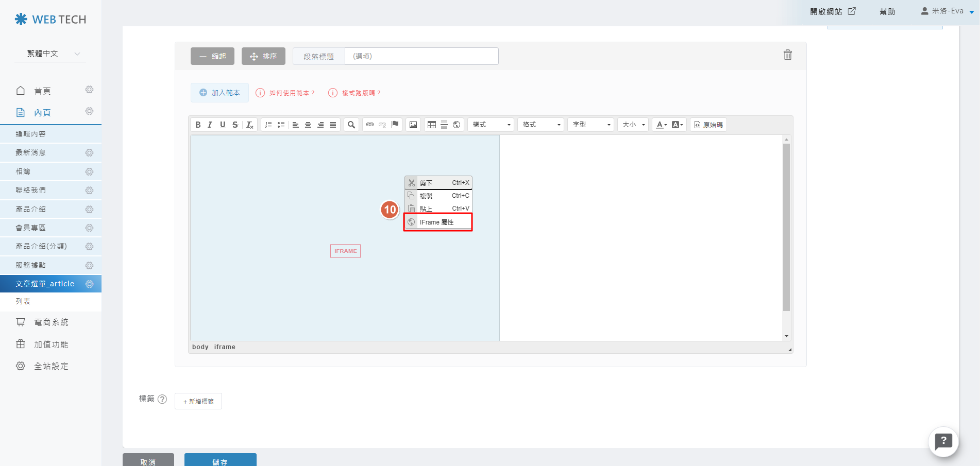980x466 pixels.
Task: Click the 段落標題 input field
Action: tap(421, 56)
